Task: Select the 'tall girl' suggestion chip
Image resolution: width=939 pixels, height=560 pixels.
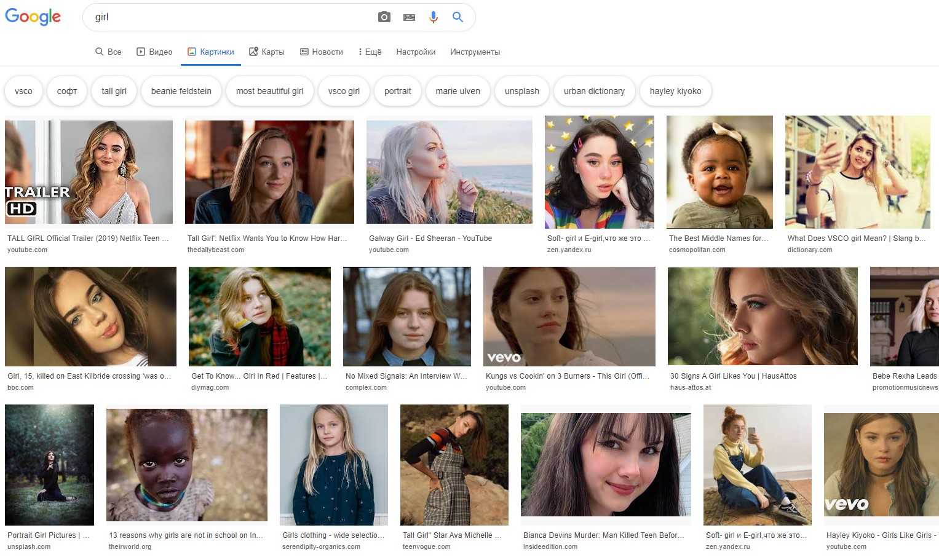Action: tap(114, 91)
